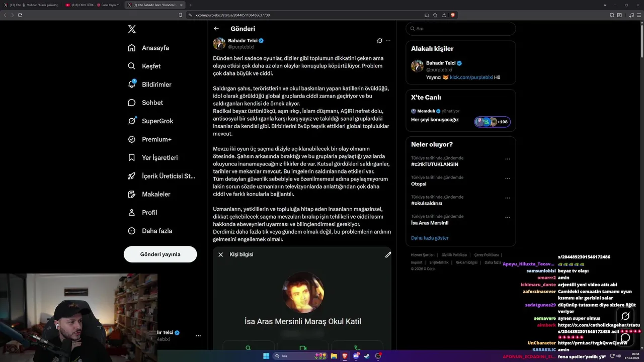Click the bookmark icon in address bar
This screenshot has width=644, height=362.
point(181,15)
